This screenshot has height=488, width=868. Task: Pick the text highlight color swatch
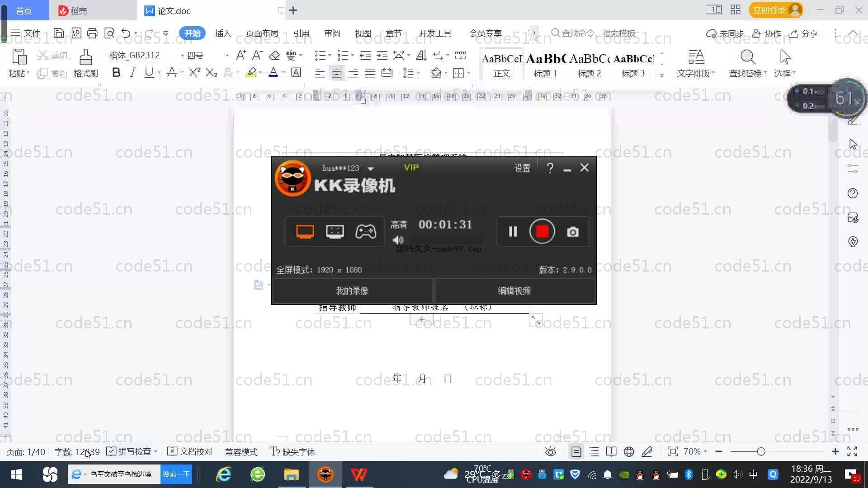251,72
